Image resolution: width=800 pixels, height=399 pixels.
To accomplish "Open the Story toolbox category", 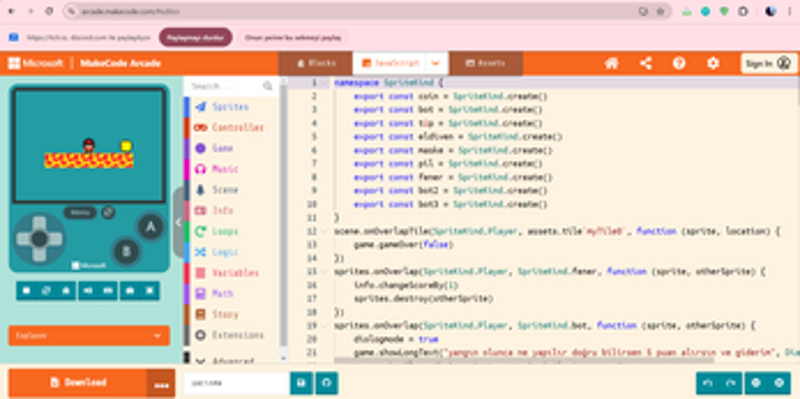I will click(231, 314).
